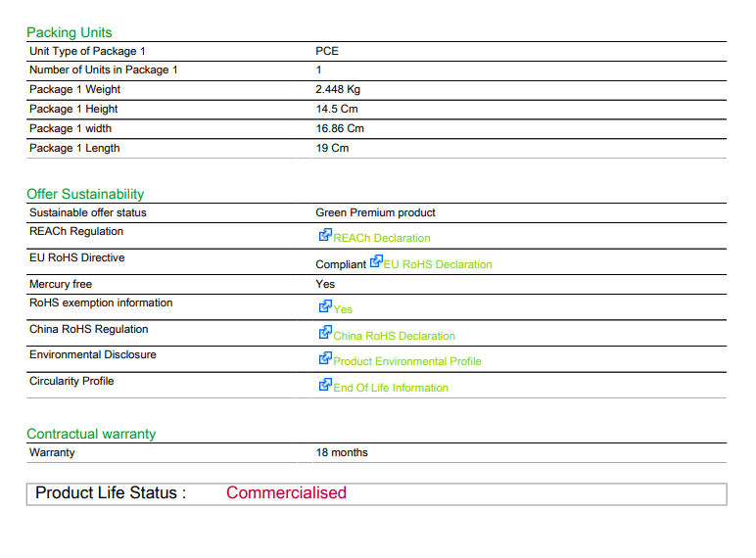Open the Product Environmental Profile link
The width and height of the screenshot is (756, 558).
[x=407, y=361]
